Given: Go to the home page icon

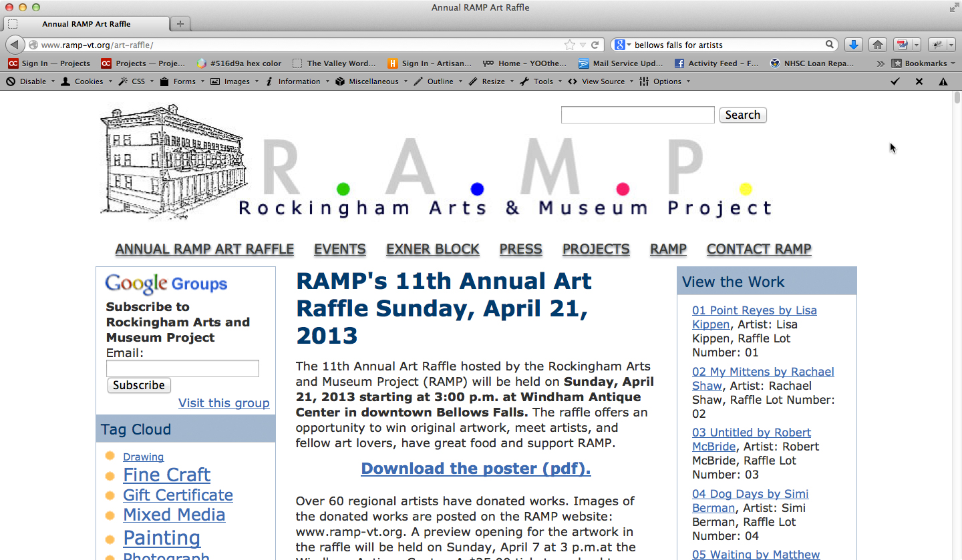Looking at the screenshot, I should click(x=878, y=45).
